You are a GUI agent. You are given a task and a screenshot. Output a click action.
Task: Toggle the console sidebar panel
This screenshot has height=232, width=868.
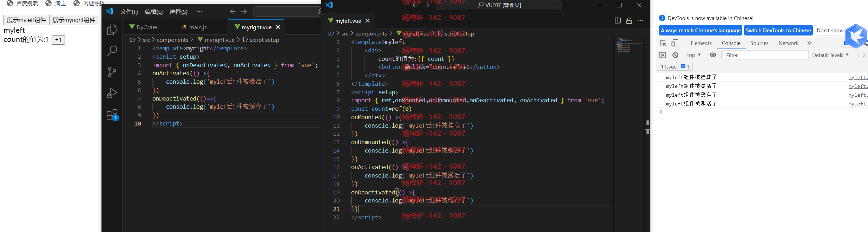pos(663,55)
